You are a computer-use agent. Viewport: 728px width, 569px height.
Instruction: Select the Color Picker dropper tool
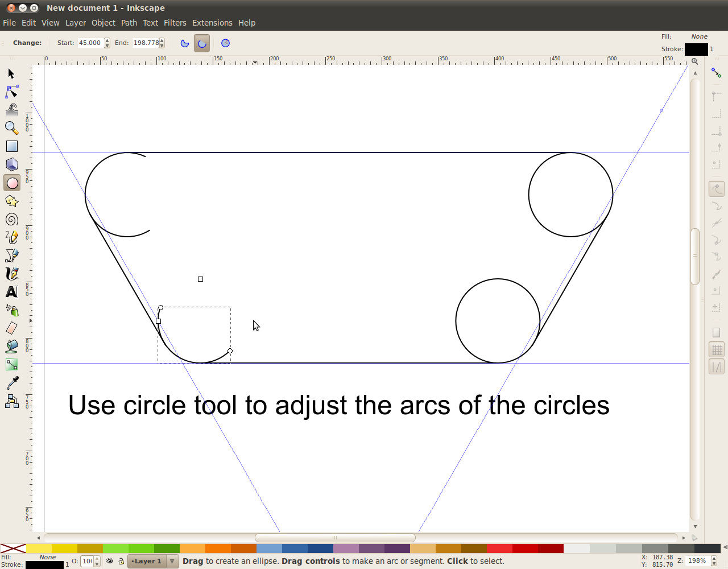pyautogui.click(x=12, y=383)
